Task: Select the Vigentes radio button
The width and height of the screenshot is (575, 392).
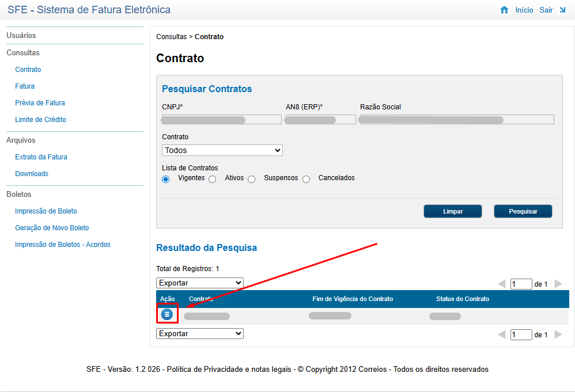Action: pos(166,179)
